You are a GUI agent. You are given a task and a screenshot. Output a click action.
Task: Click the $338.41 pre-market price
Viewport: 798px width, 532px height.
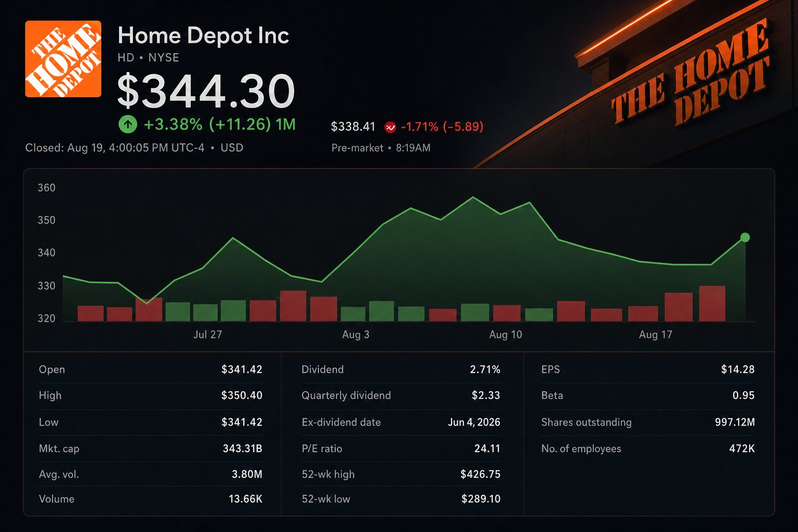[x=353, y=127]
